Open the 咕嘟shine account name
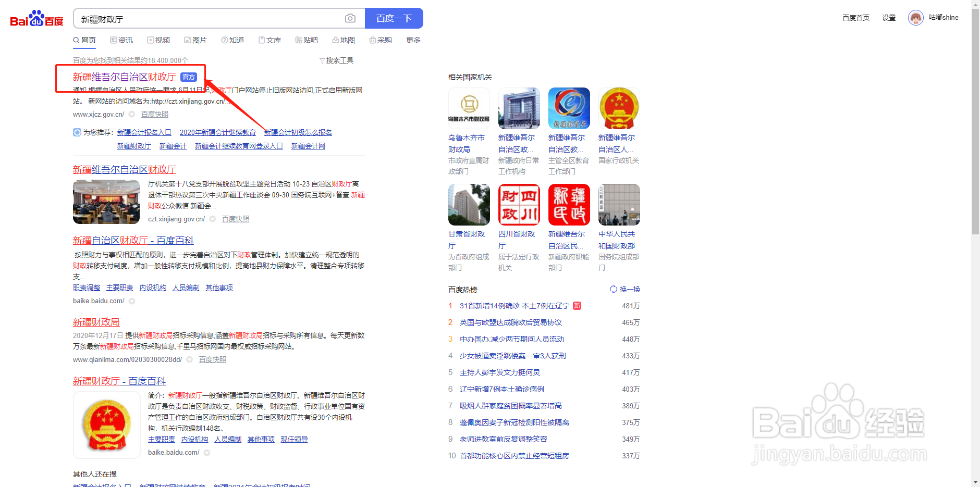The height and width of the screenshot is (487, 980). 944,18
